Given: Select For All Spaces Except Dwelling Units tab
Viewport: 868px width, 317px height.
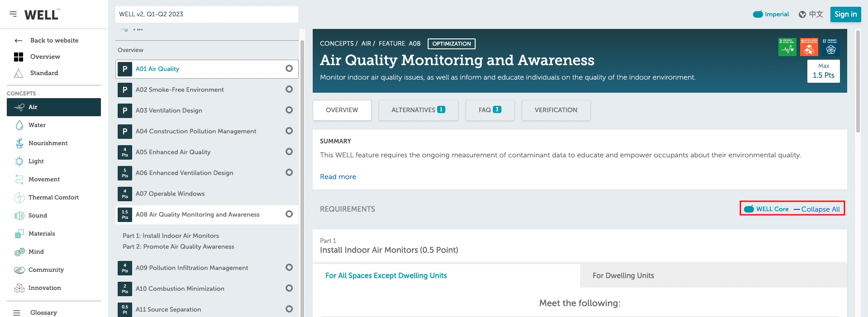Looking at the screenshot, I should coord(446,276).
